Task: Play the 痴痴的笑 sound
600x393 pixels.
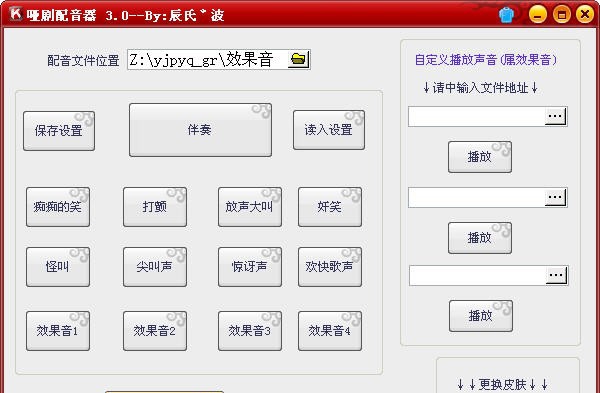Action: (58, 207)
